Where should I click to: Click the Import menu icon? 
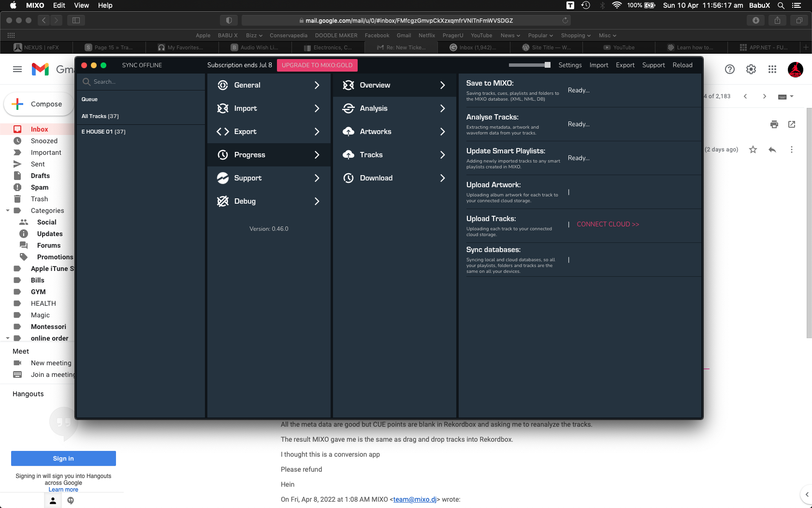click(x=223, y=108)
